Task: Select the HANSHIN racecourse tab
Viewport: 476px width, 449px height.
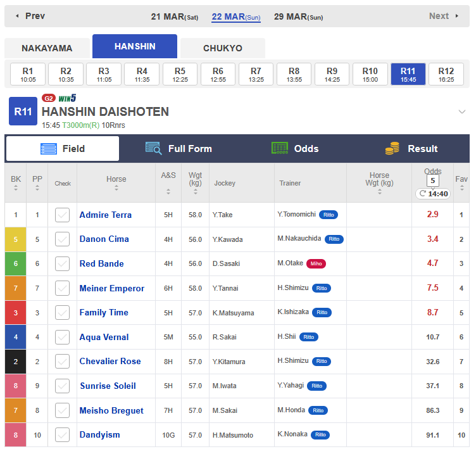Action: point(135,46)
